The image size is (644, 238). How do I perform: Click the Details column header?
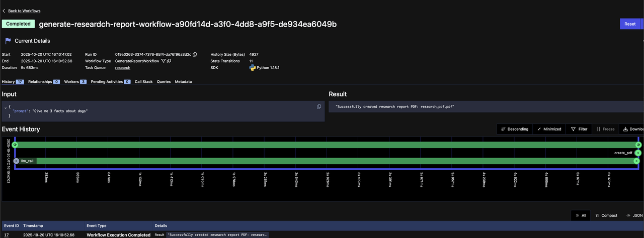pos(161,226)
